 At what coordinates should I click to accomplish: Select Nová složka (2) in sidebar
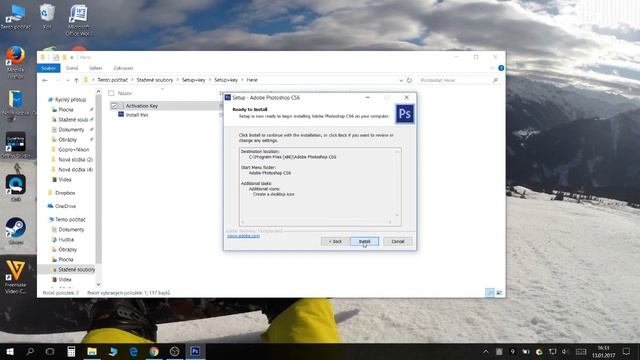[x=75, y=160]
